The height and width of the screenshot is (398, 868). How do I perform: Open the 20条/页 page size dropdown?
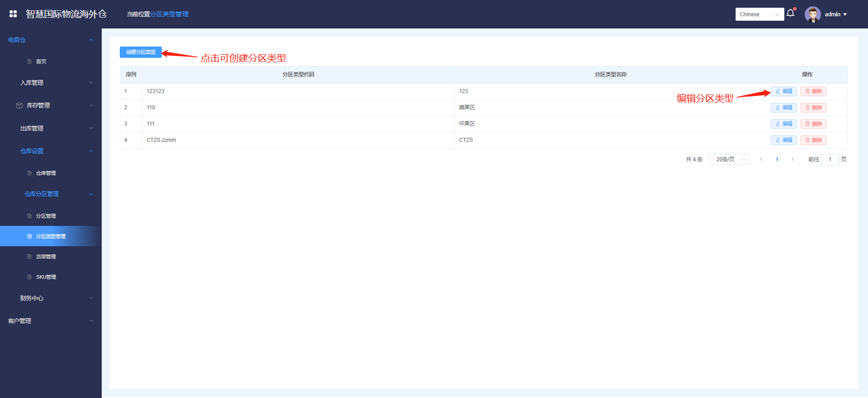click(728, 159)
